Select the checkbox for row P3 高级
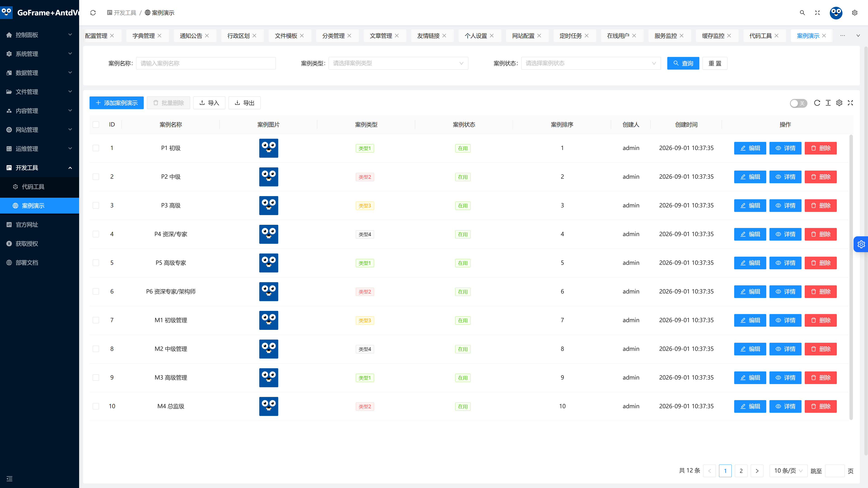868x488 pixels. pos(96,205)
